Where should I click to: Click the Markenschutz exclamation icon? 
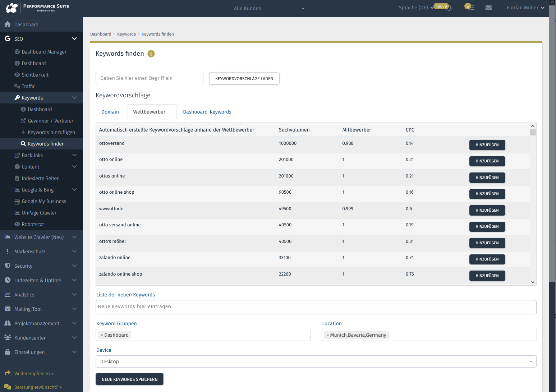click(8, 252)
